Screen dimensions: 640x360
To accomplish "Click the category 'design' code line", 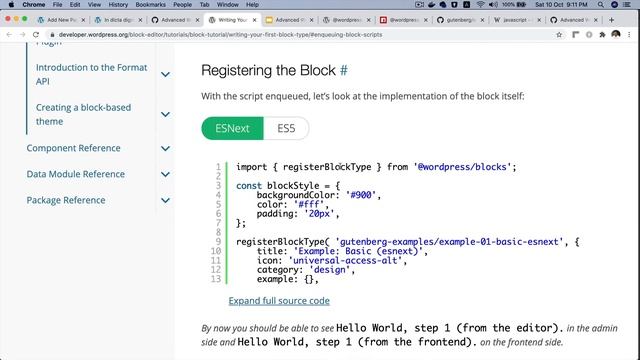I will pyautogui.click(x=306, y=270).
